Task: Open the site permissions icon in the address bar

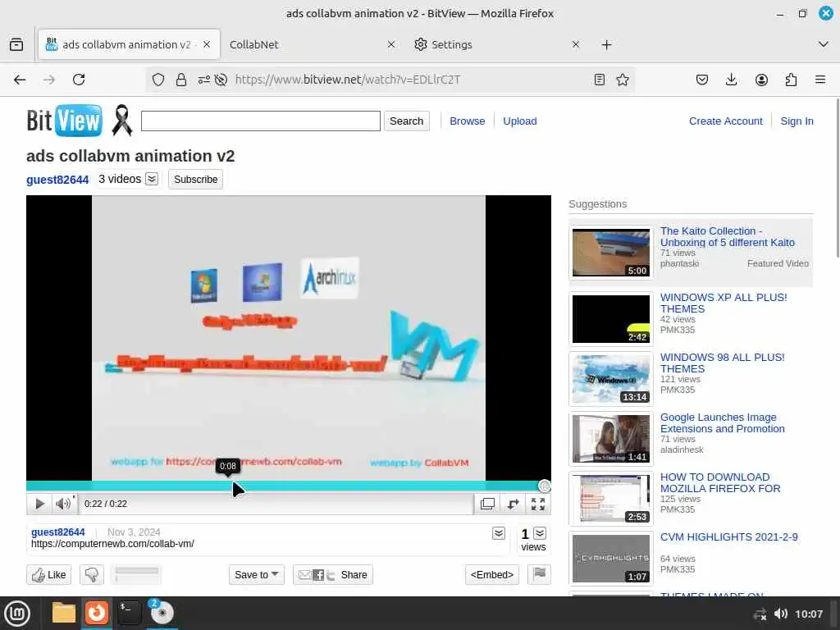Action: click(203, 80)
